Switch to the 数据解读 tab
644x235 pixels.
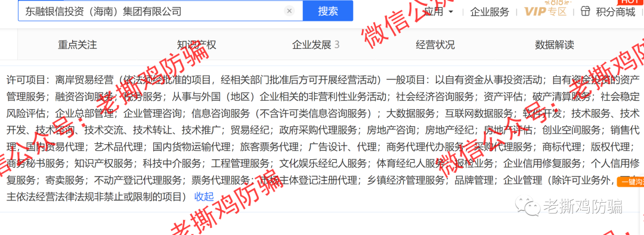tap(555, 45)
